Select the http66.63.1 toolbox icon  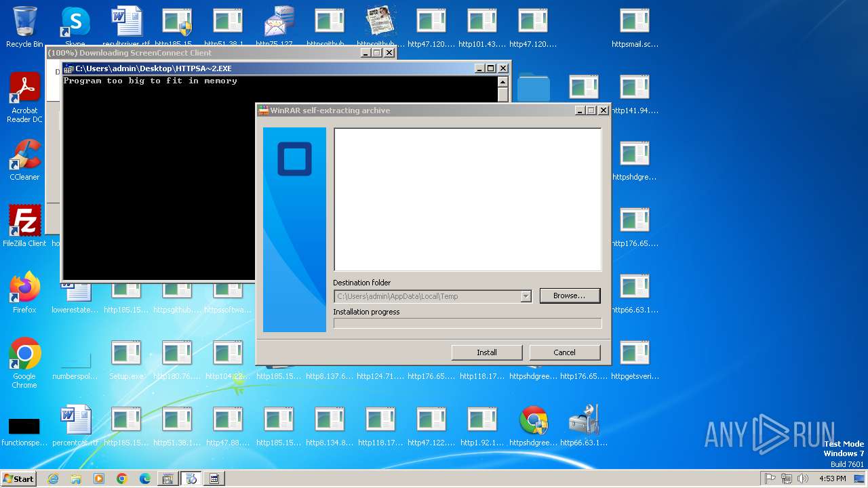pyautogui.click(x=584, y=426)
